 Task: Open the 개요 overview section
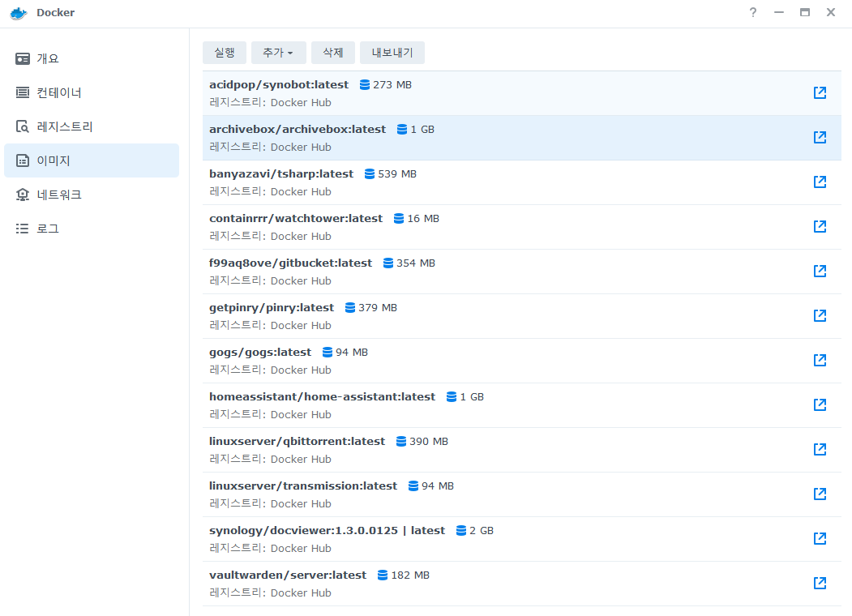(92, 58)
